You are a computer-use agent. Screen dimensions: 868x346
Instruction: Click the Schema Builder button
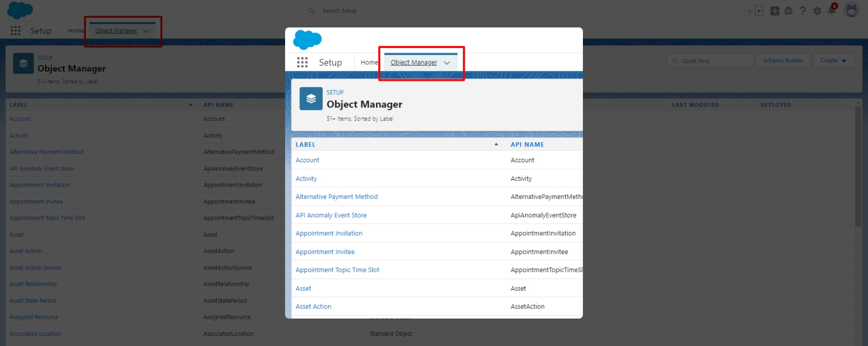pos(783,61)
